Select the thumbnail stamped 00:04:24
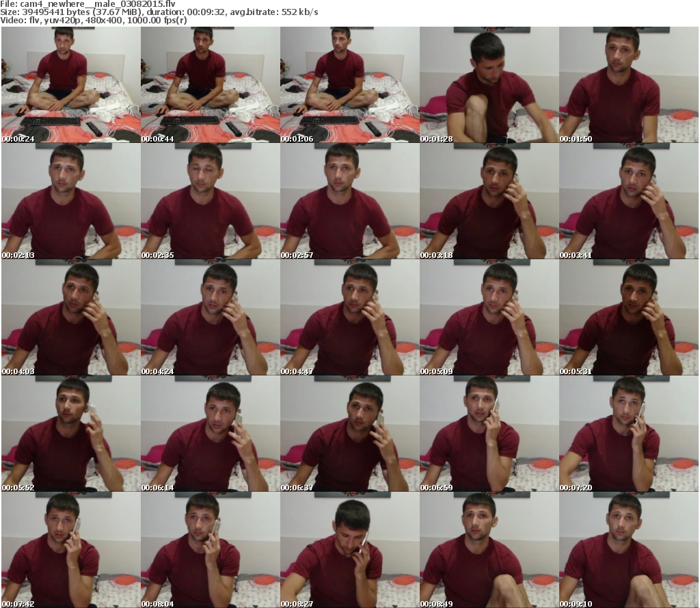This screenshot has height=608, width=700. (211, 317)
